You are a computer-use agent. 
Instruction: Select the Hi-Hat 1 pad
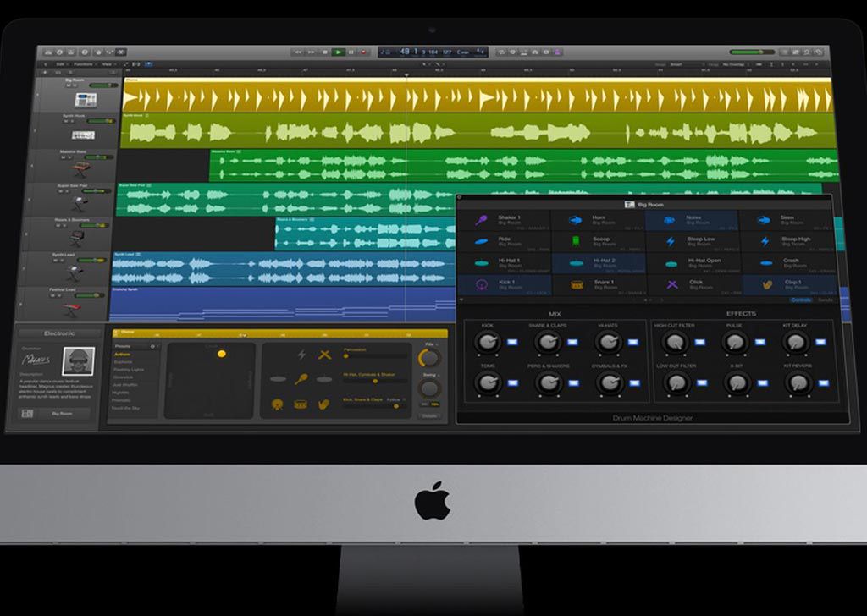(x=505, y=263)
